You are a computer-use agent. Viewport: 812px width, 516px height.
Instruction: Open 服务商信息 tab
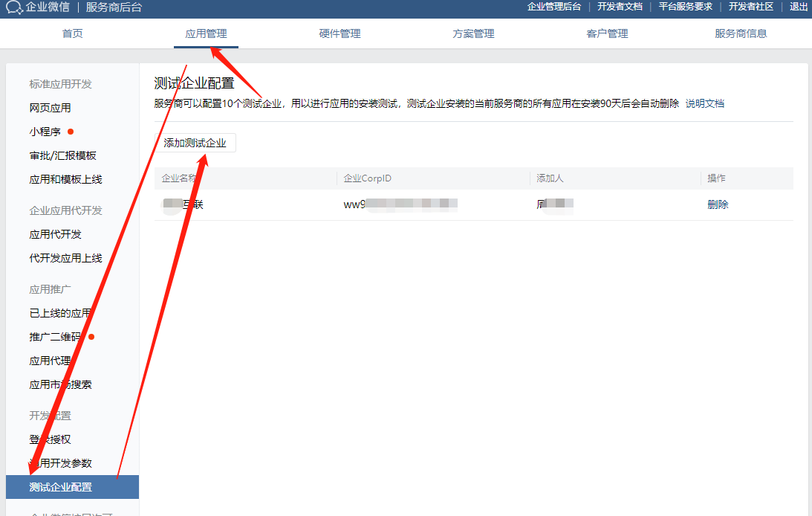pos(741,33)
